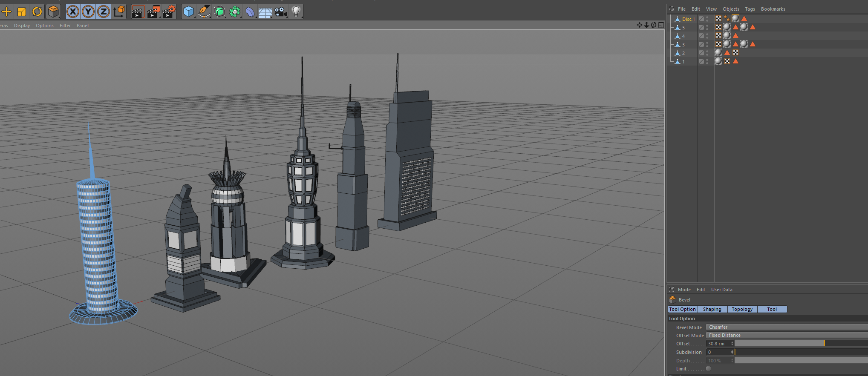This screenshot has width=868, height=376.
Task: Select object 1 in Object Manager
Action: (683, 62)
